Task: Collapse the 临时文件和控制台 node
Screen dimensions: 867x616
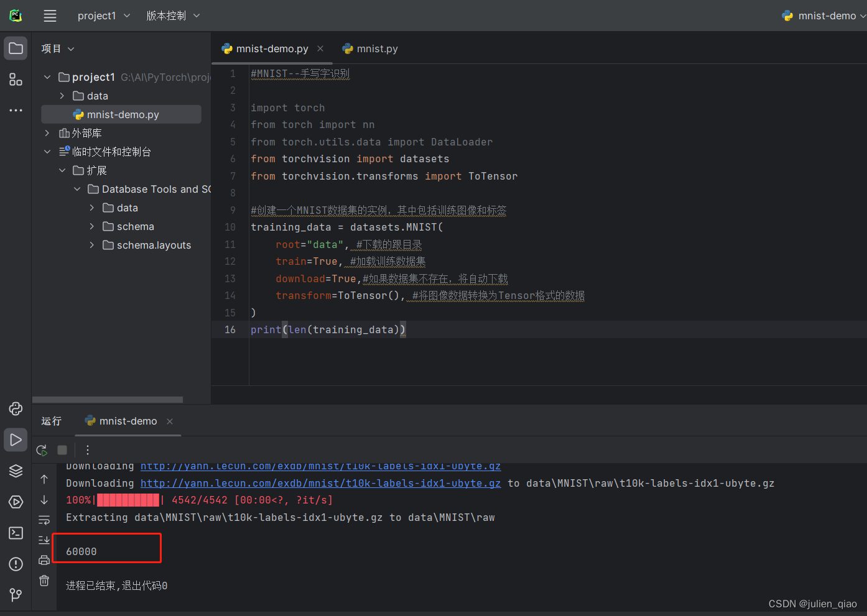Action: [x=47, y=152]
